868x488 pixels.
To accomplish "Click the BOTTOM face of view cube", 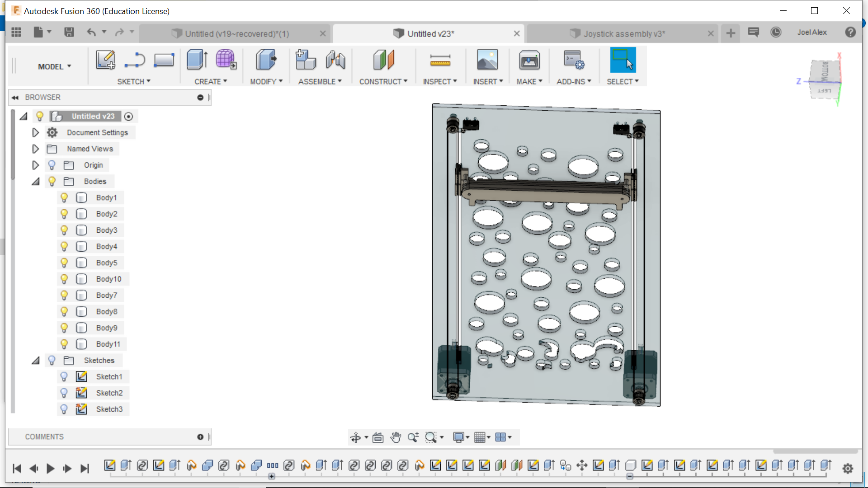I will click(825, 70).
